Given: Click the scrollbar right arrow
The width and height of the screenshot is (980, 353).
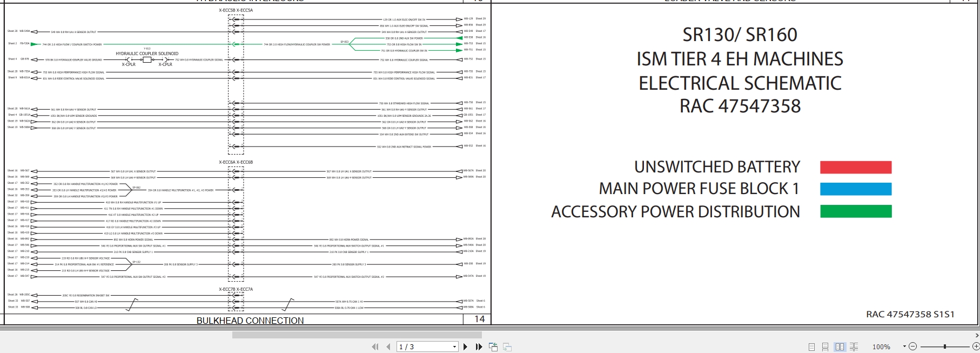Looking at the screenshot, I should [x=976, y=335].
